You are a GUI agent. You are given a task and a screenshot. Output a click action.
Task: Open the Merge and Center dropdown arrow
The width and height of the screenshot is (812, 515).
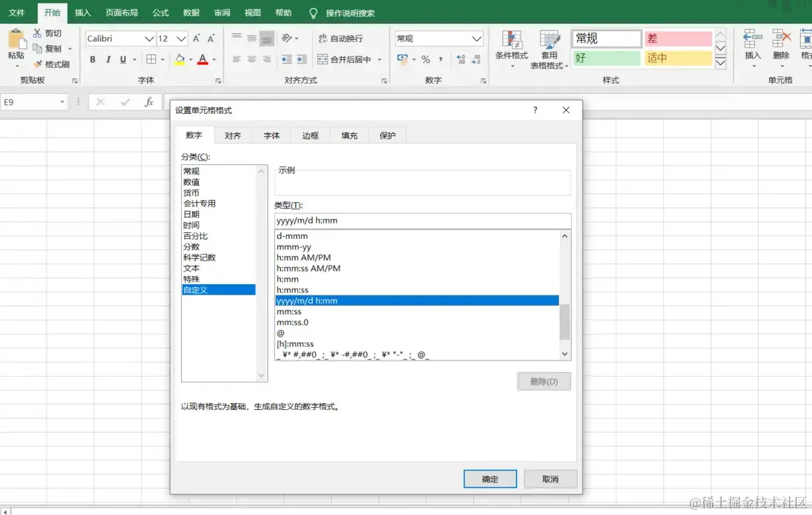point(379,60)
